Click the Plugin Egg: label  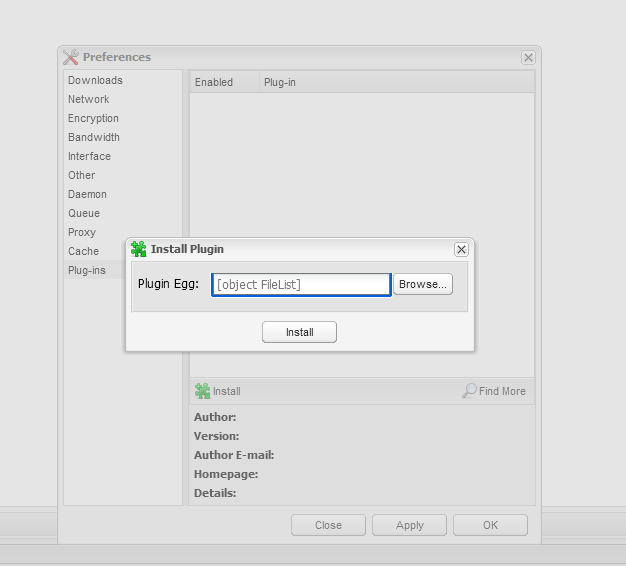click(168, 284)
